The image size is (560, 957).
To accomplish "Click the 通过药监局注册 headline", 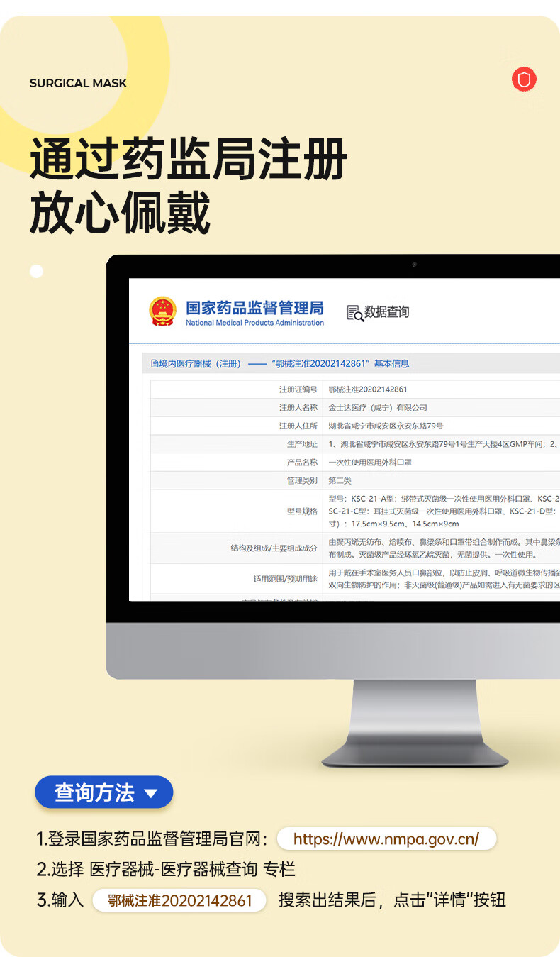I will pos(188,158).
